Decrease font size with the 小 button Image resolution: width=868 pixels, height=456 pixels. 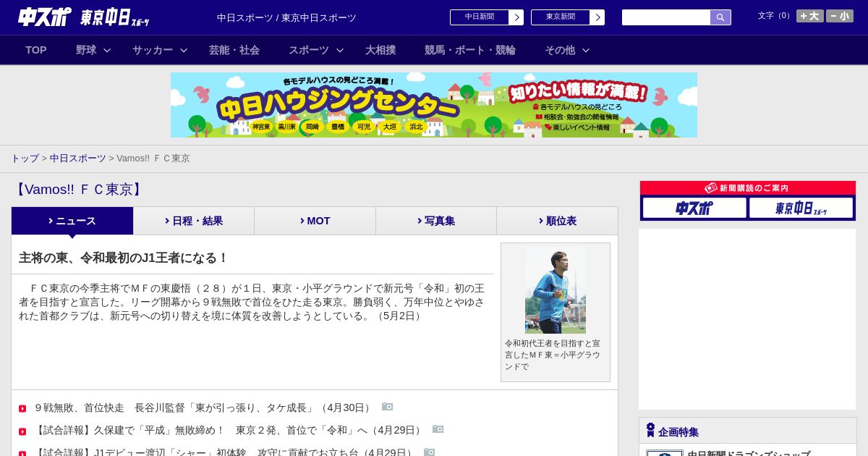[840, 16]
